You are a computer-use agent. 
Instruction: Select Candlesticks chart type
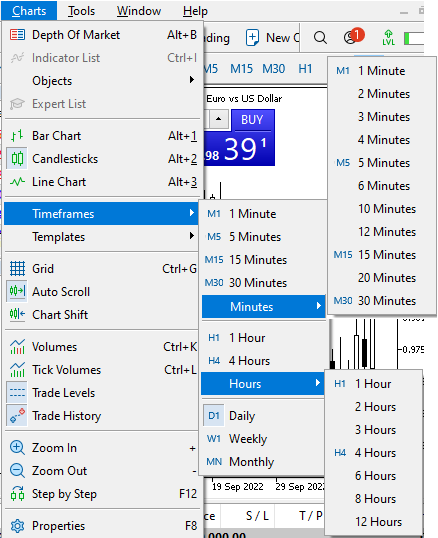101,159
